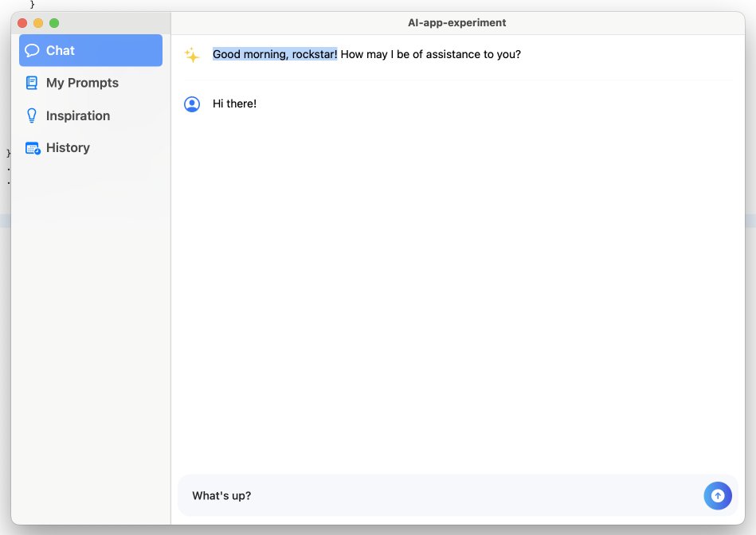Click the sparkle AI assistant avatar
The width and height of the screenshot is (756, 535).
[x=192, y=54]
